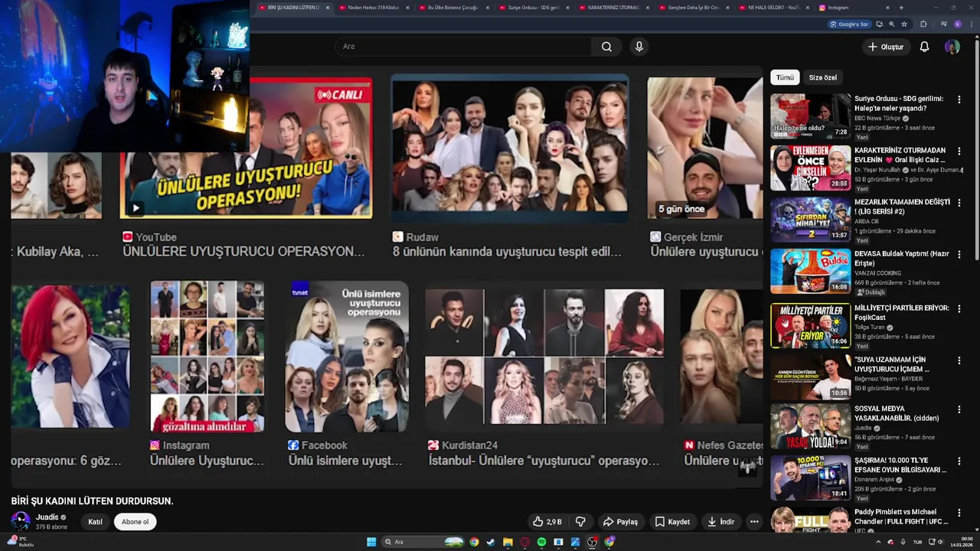The image size is (980, 551).
Task: Click the YouTube search magnifier button
Action: 606,47
